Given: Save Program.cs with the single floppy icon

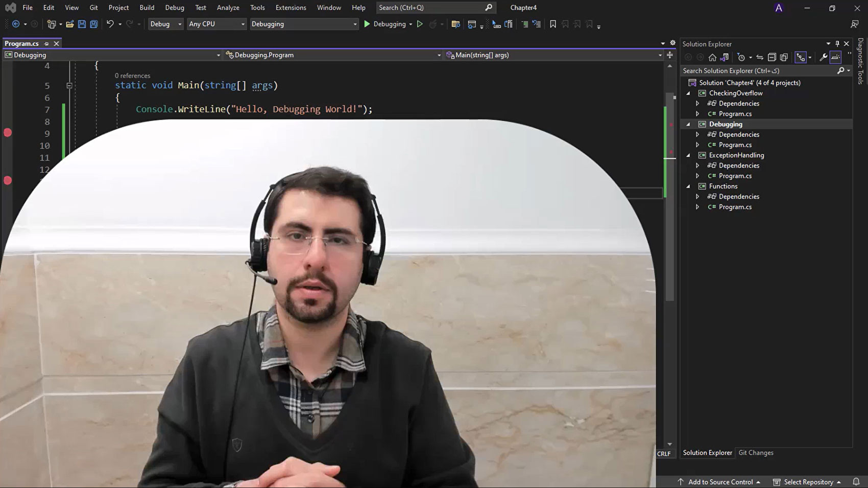Looking at the screenshot, I should click(82, 24).
